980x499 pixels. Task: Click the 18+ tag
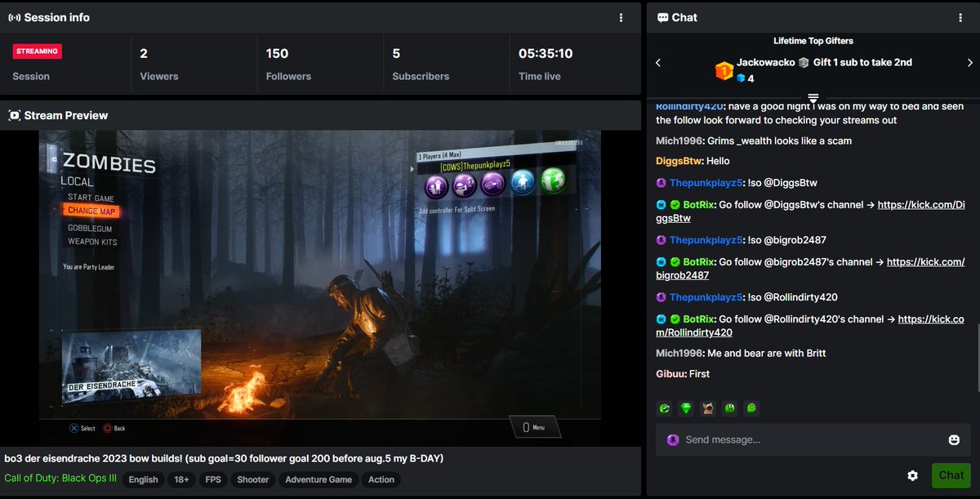click(181, 479)
